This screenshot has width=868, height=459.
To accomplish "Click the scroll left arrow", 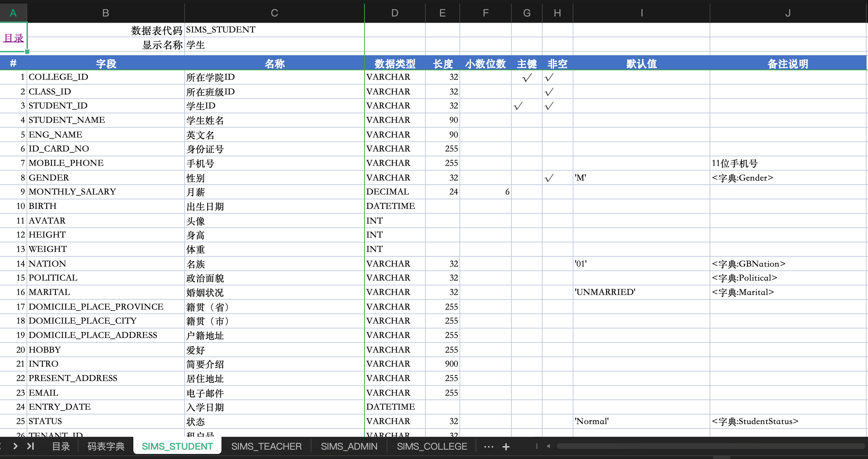I will (x=548, y=446).
